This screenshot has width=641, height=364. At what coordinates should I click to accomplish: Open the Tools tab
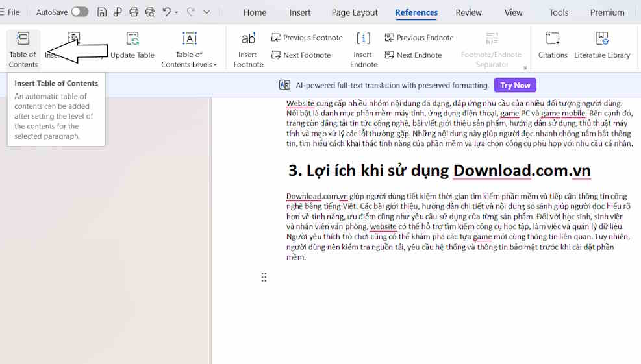[559, 13]
